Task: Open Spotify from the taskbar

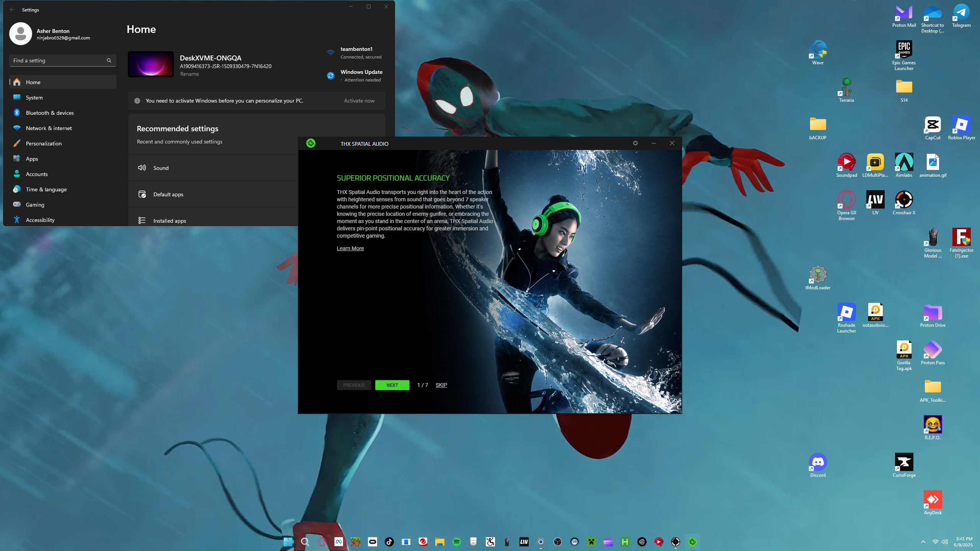Action: click(x=456, y=542)
